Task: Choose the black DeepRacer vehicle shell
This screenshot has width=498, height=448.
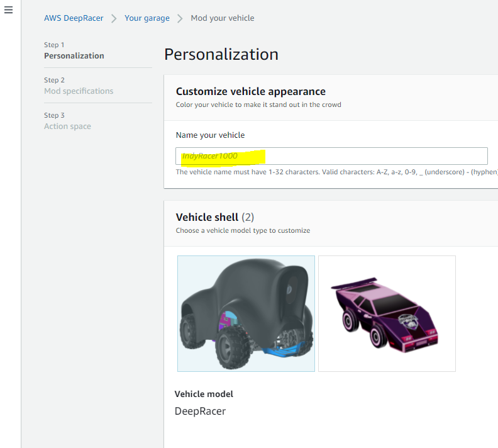Action: [x=246, y=313]
